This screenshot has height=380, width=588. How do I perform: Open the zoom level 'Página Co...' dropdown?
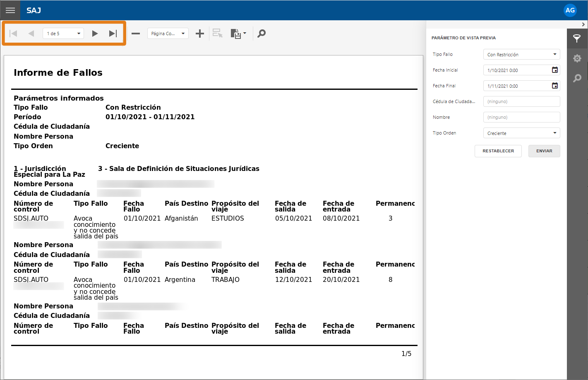[x=168, y=34]
